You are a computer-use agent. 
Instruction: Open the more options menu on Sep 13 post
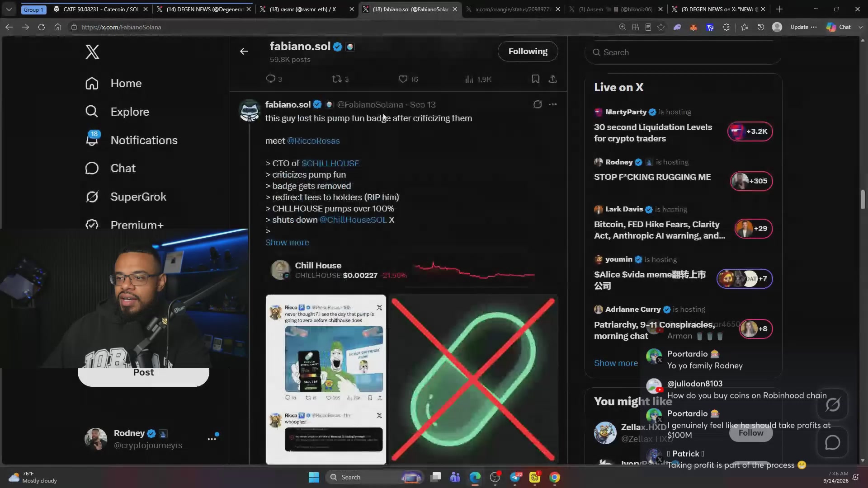(x=553, y=104)
